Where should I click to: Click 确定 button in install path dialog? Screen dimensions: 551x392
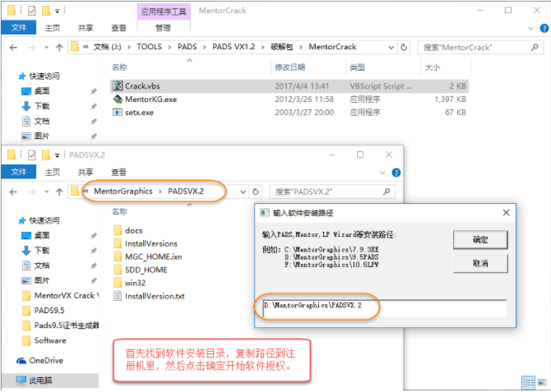click(480, 240)
